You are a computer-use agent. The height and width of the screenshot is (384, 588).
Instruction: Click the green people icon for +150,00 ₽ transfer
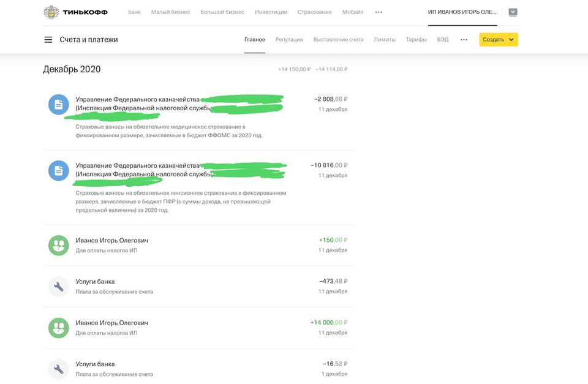(58, 245)
